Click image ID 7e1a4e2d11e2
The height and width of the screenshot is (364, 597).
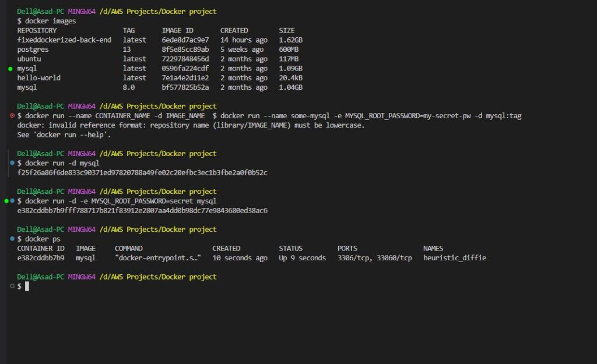(x=185, y=77)
